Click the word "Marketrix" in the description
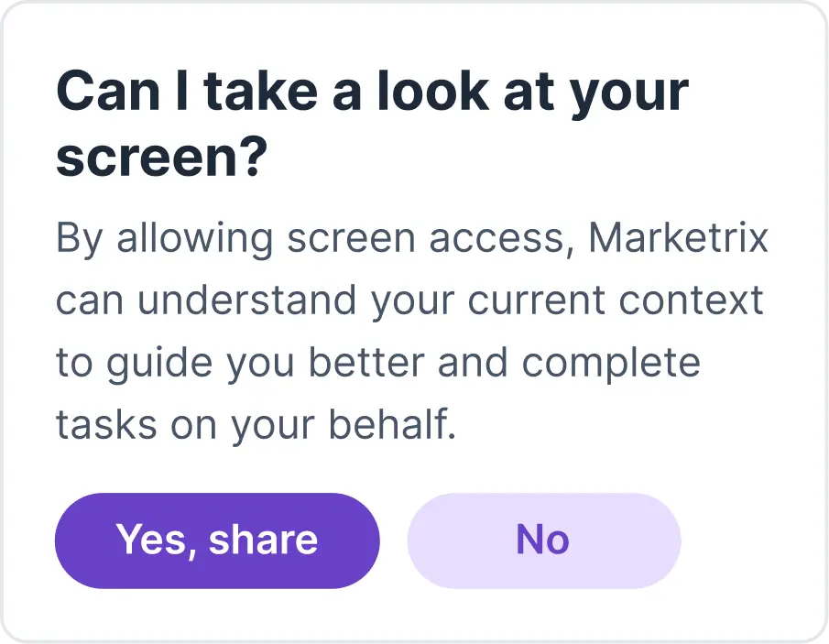This screenshot has height=644, width=829. 678,238
